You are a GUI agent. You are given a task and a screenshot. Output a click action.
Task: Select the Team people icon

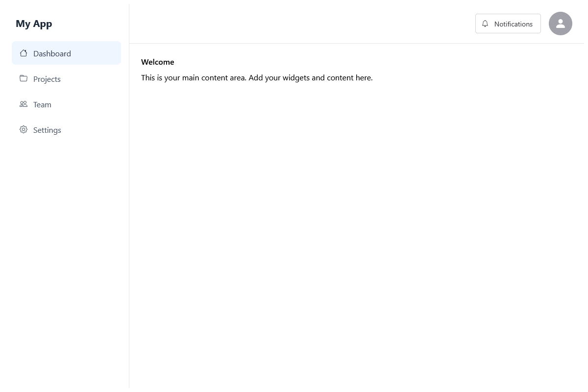pos(24,104)
